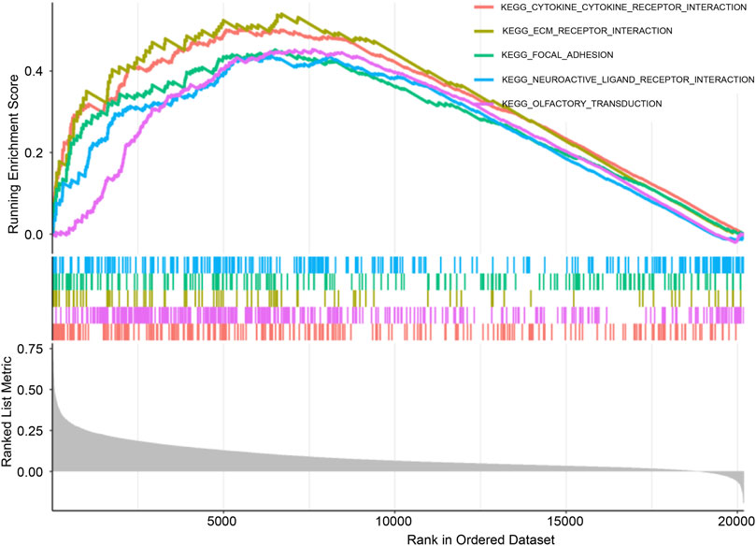Viewport: 756px width, 546px height.
Task: Click the 0.4 enrichment score tick label
Action: (x=34, y=71)
